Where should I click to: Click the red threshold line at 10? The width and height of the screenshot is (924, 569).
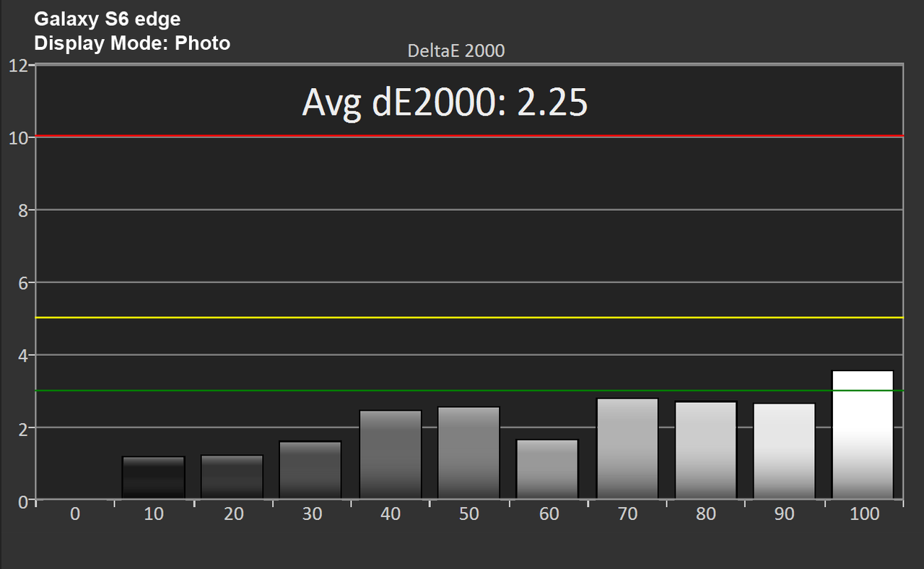coord(469,136)
